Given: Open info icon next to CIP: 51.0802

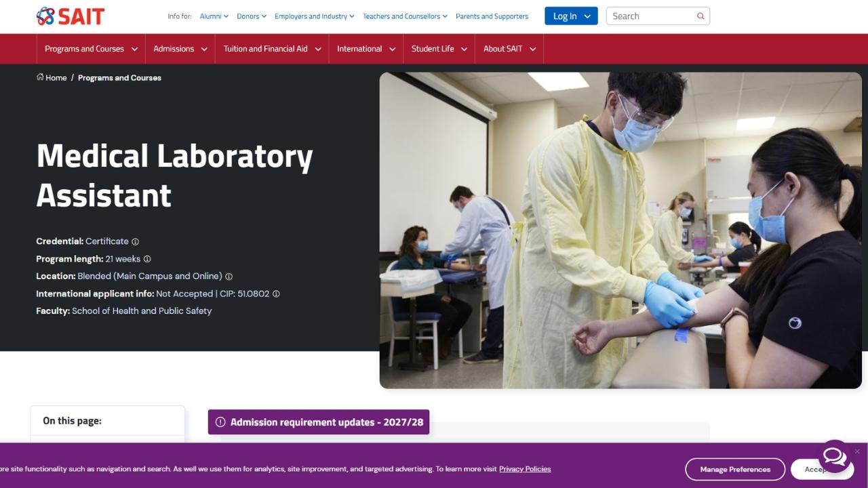Looking at the screenshot, I should click(276, 294).
